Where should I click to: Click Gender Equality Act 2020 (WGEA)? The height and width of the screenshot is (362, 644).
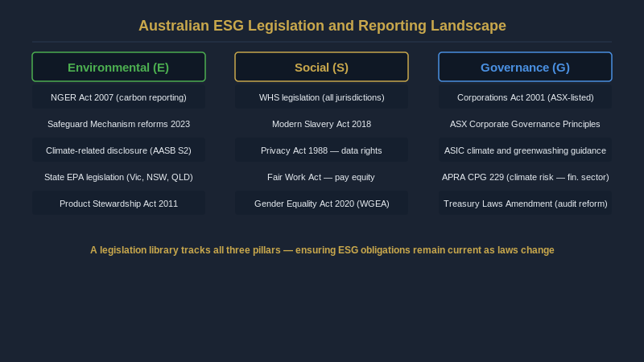tap(321, 204)
